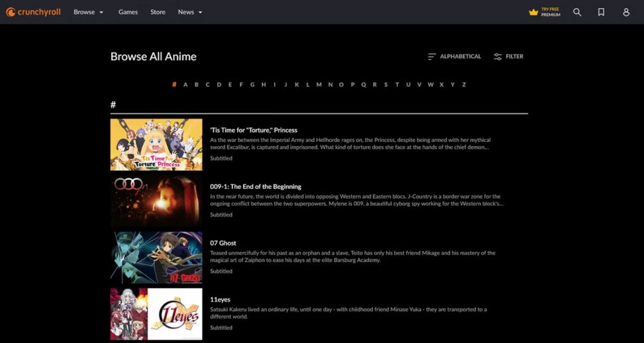This screenshot has height=343, width=644.
Task: Jump to letter Z in index
Action: [464, 85]
